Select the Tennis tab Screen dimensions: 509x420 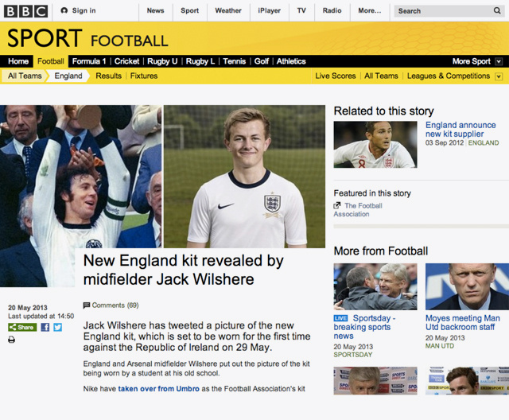(x=235, y=61)
